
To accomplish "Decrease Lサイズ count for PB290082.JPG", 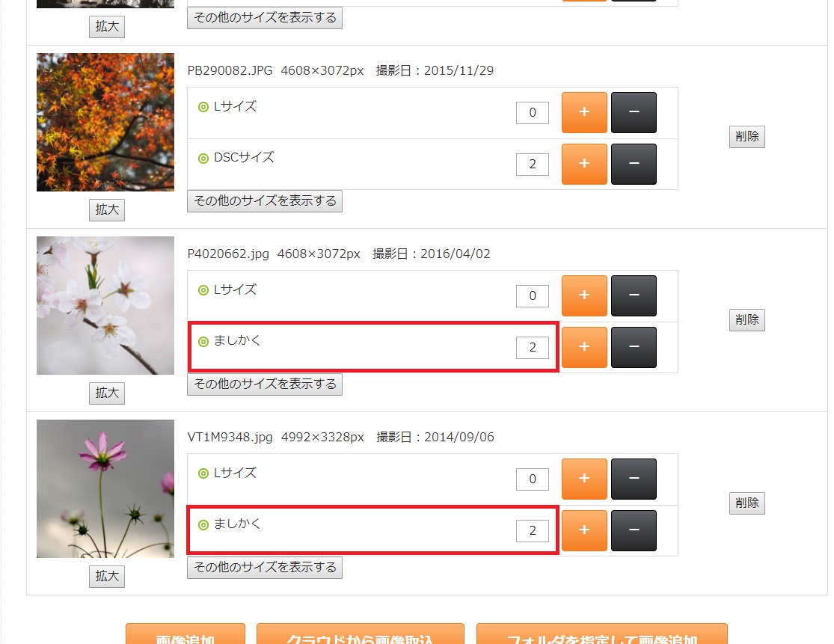I will coord(634,112).
